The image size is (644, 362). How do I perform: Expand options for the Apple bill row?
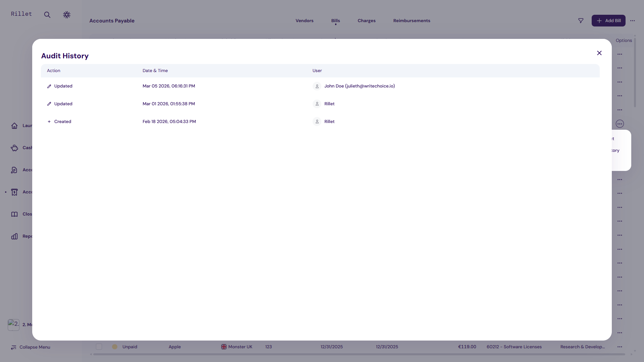pos(620,347)
